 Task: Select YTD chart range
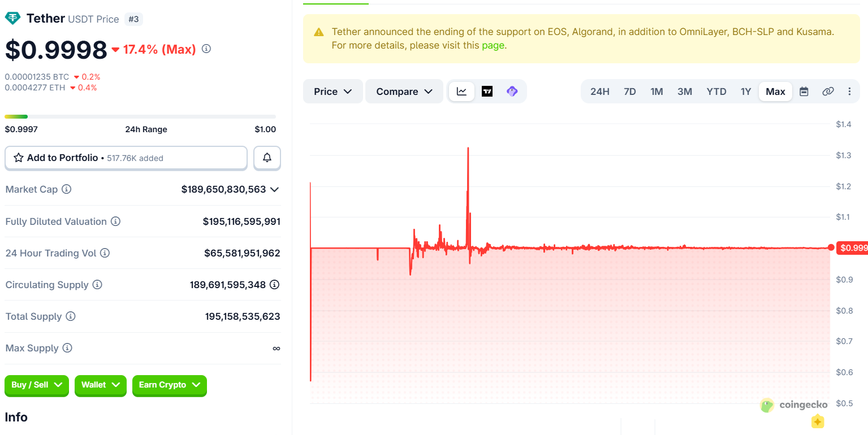pos(716,92)
